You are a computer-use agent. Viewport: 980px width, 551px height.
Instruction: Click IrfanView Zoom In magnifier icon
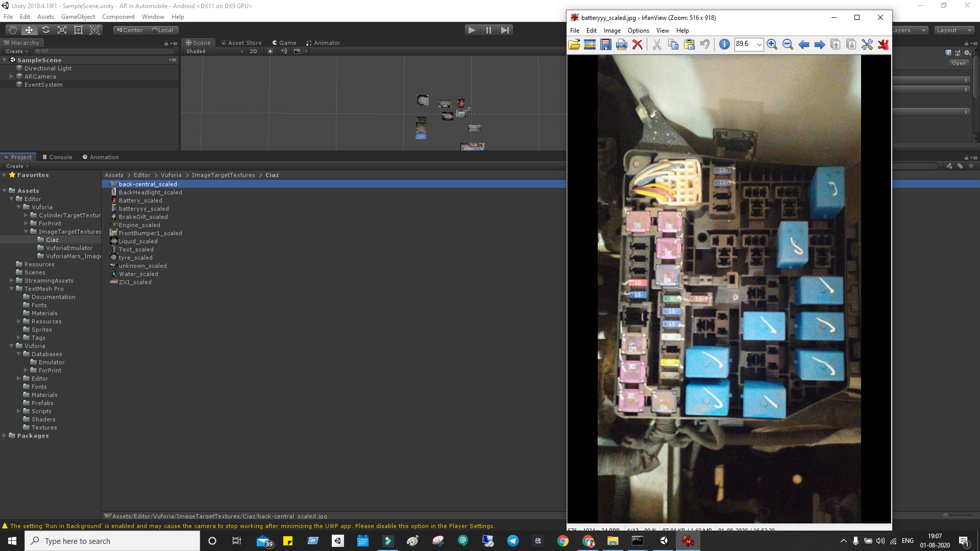(772, 45)
